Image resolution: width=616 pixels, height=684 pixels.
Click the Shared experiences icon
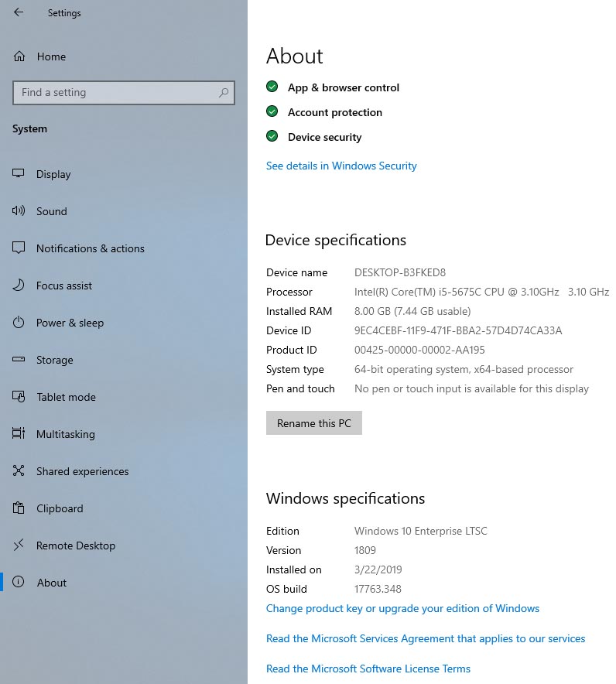click(x=19, y=470)
